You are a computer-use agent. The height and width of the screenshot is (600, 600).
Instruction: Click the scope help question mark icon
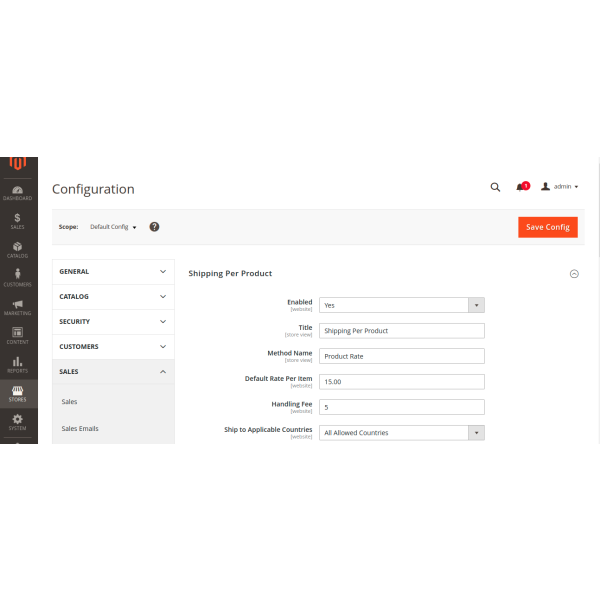[x=154, y=227]
